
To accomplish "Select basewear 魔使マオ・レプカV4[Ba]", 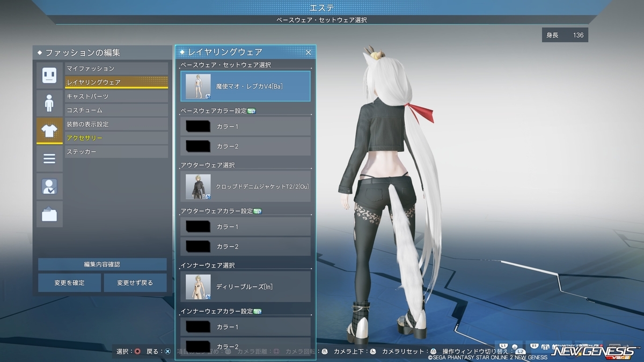I will coord(245,86).
